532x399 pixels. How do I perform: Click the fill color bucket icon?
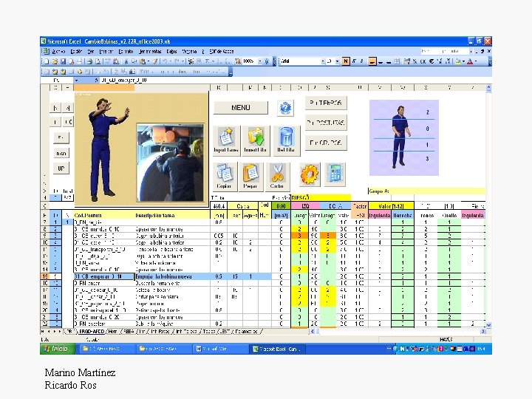point(458,61)
